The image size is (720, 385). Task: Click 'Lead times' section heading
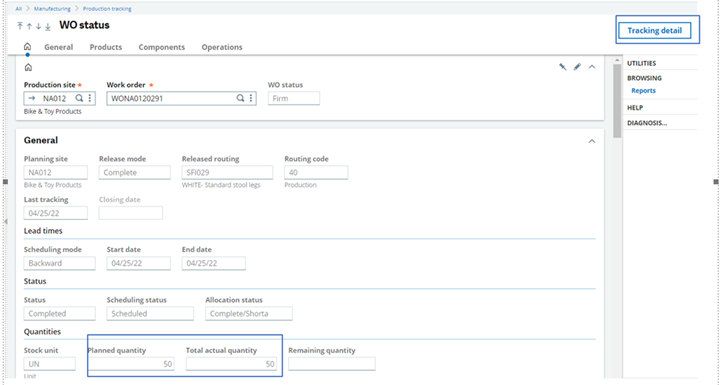(43, 231)
